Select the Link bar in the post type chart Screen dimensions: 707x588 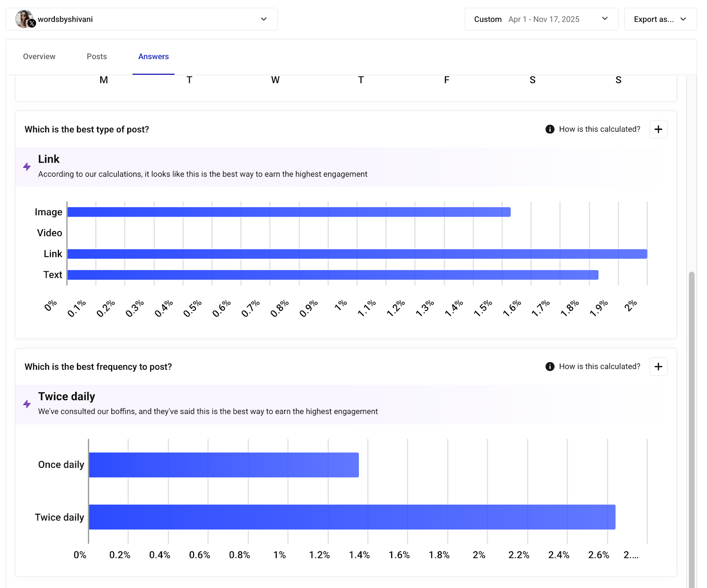[x=353, y=254]
